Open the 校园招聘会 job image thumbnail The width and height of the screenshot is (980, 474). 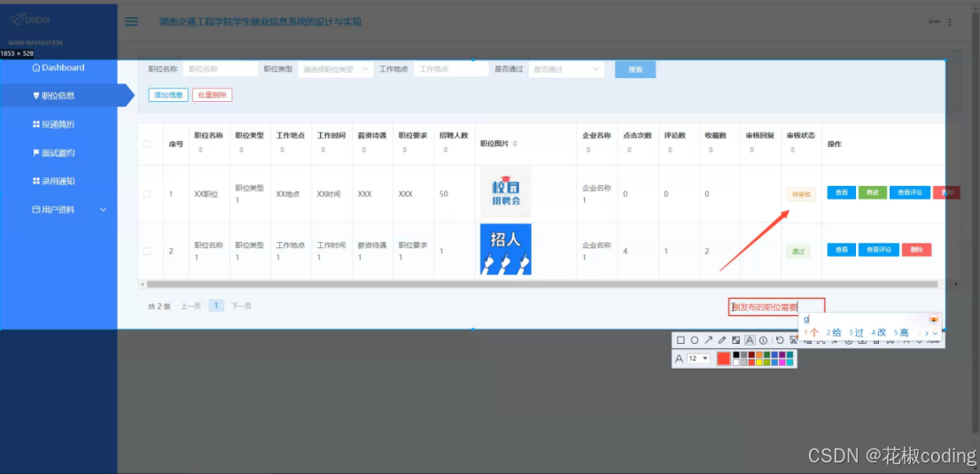point(506,192)
